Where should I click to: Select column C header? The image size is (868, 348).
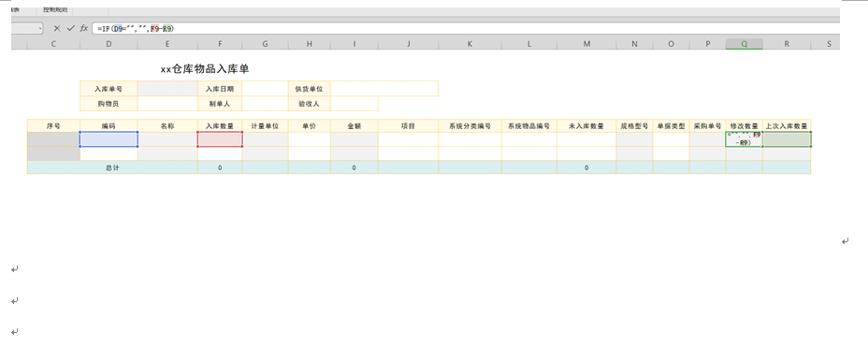53,44
